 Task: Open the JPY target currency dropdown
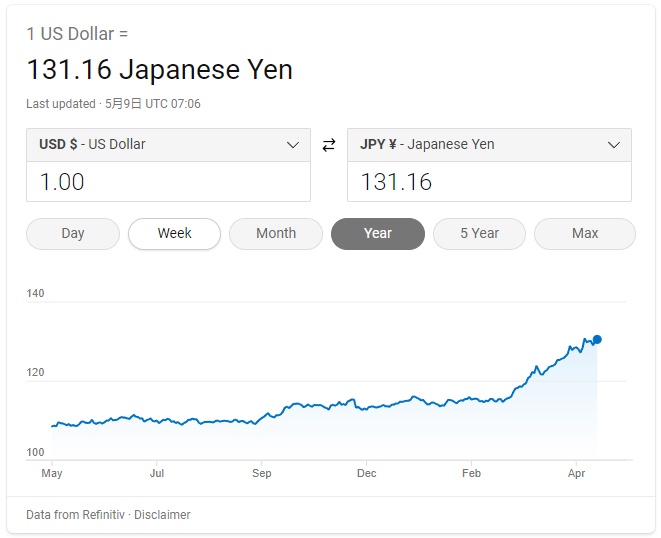coord(488,145)
